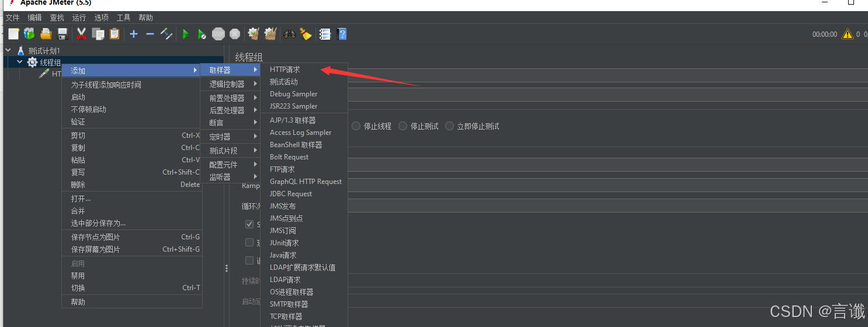Click the flask icon of 测试计划1
The height and width of the screenshot is (327, 868).
(x=20, y=51)
